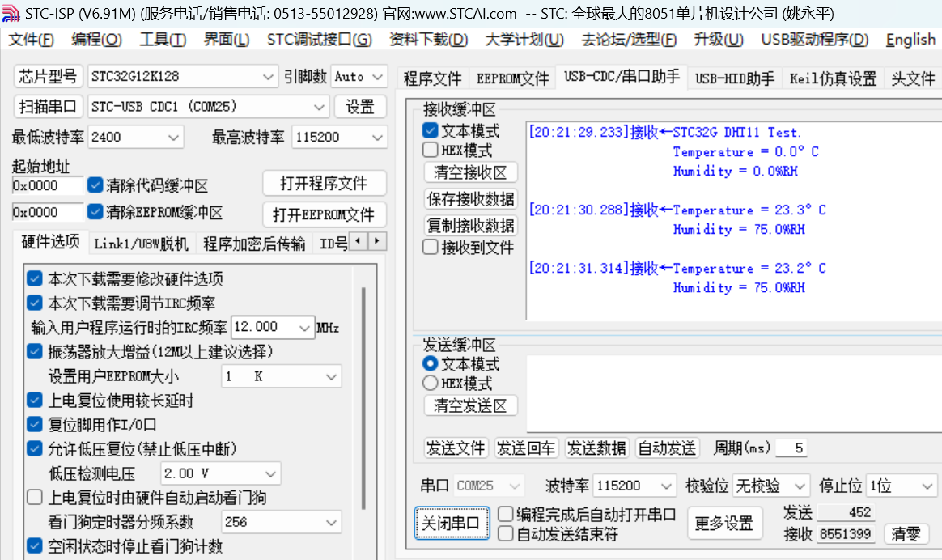Image resolution: width=942 pixels, height=560 pixels.
Task: Click 发送文件 button
Action: [456, 448]
